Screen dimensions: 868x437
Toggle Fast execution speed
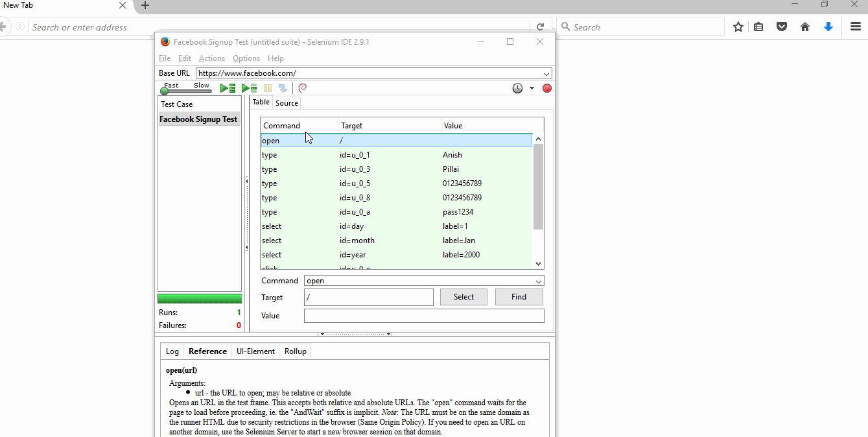coord(171,86)
